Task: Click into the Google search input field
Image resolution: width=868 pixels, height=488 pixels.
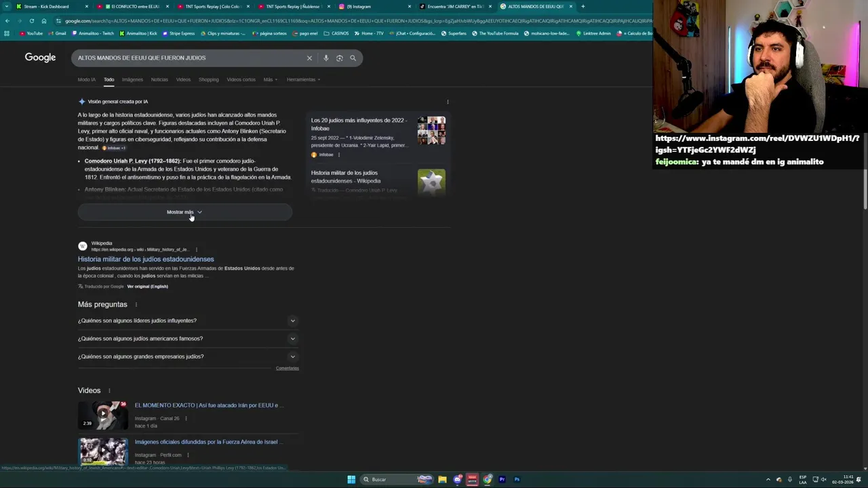Action: pos(190,58)
